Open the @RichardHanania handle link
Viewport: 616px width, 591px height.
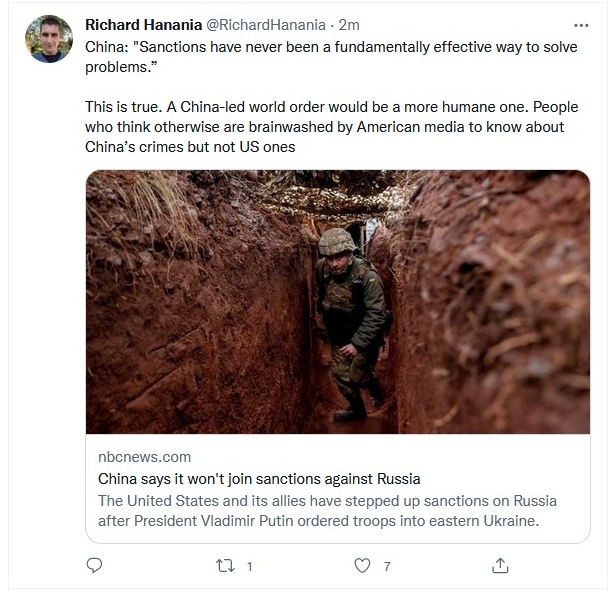pyautogui.click(x=266, y=25)
